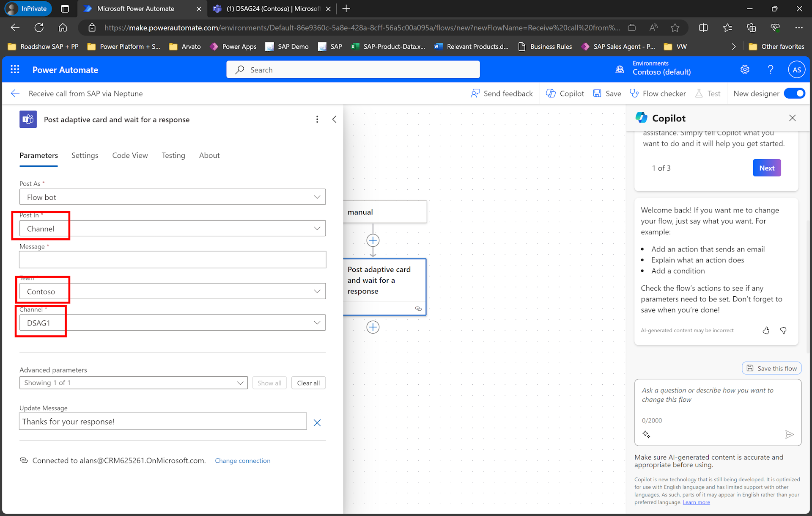Click the thumbs down feedback icon
The image size is (812, 516).
(783, 330)
